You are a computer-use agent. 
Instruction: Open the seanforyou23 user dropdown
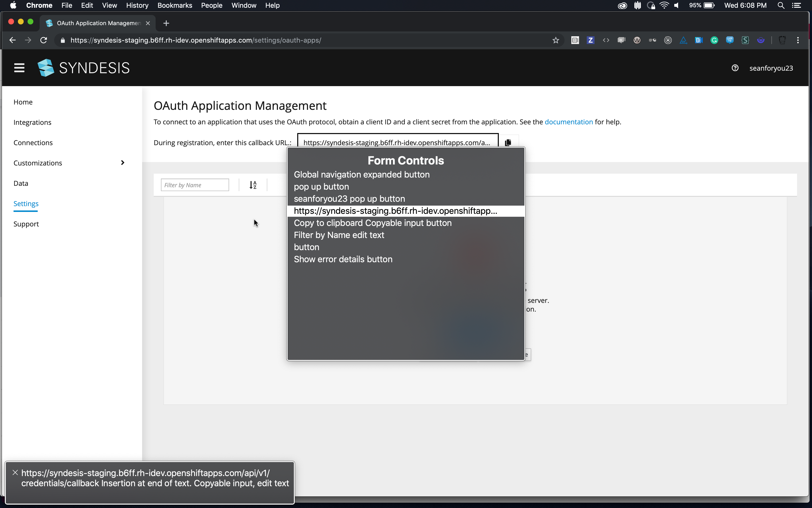coord(771,68)
